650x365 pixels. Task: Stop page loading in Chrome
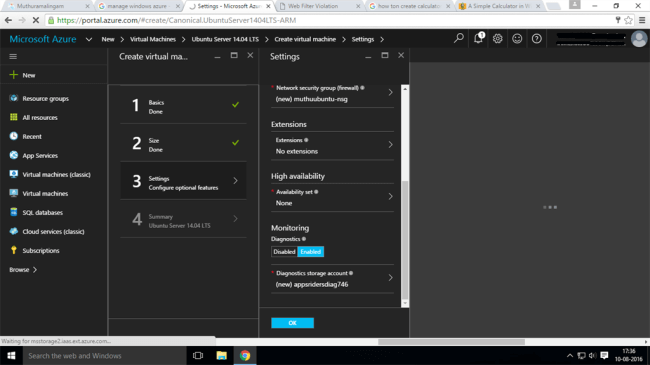coord(36,20)
